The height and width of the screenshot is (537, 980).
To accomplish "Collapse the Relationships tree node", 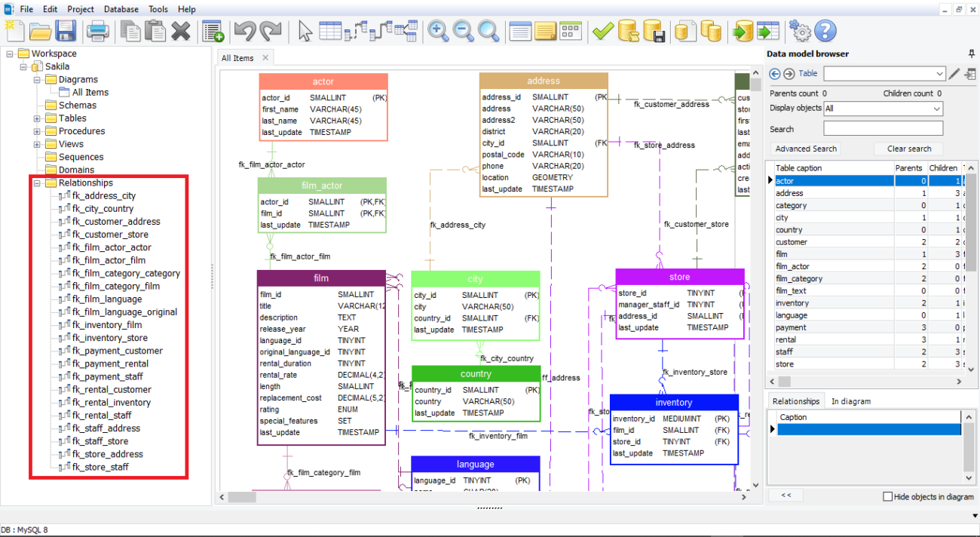I will click(37, 183).
